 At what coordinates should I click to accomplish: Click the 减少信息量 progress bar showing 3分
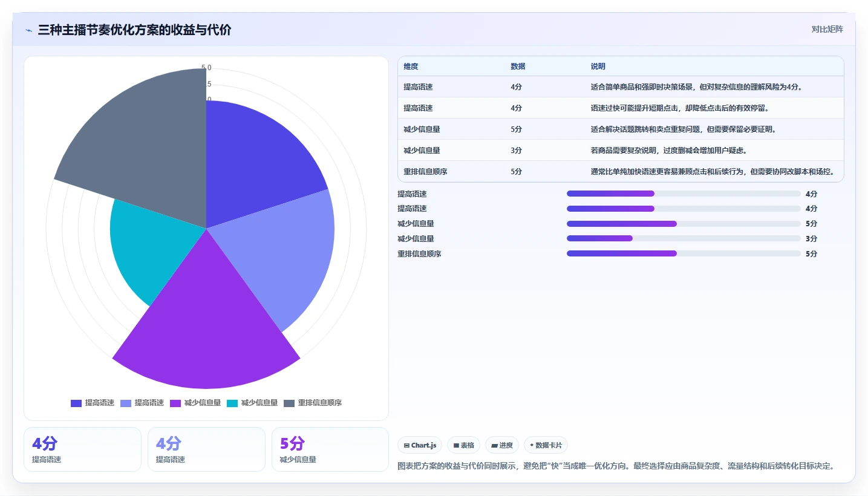684,239
